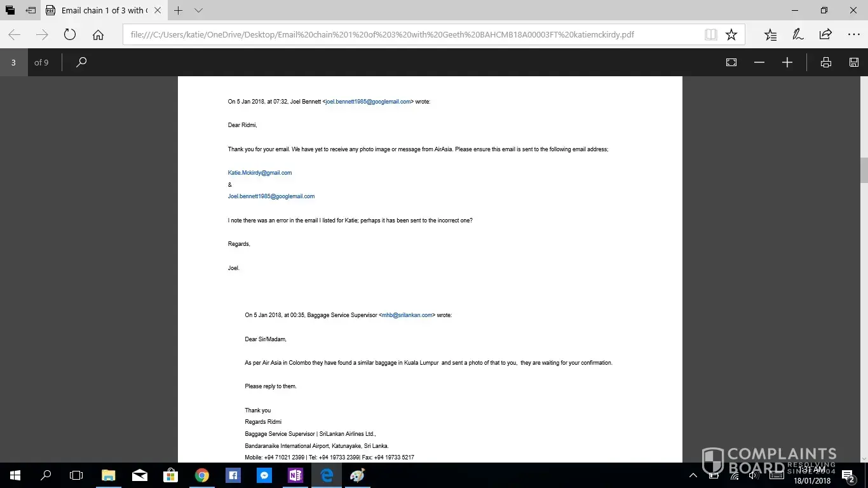Click the "Bandaranaike International Airport" address line

[316, 446]
